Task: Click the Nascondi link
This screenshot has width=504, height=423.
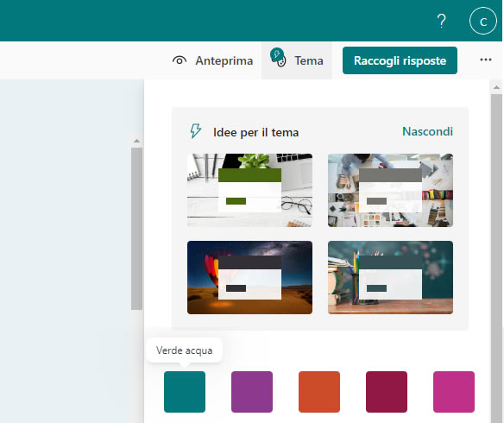Action: (x=427, y=131)
